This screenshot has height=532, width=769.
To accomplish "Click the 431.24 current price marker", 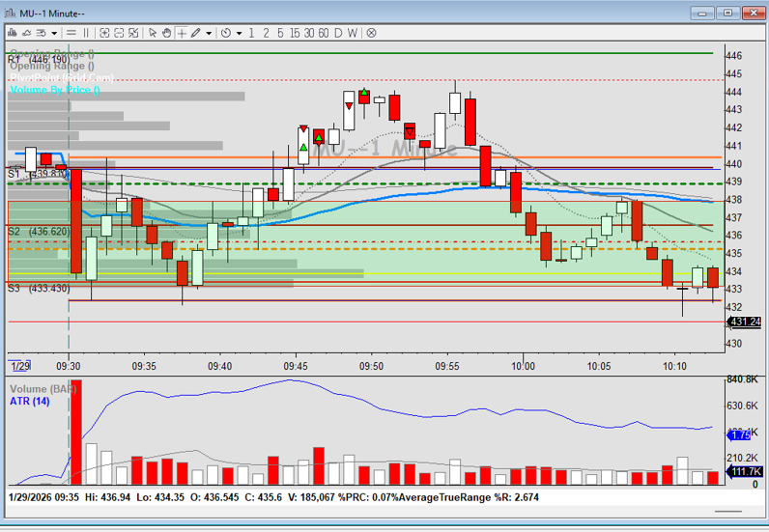I will (744, 322).
